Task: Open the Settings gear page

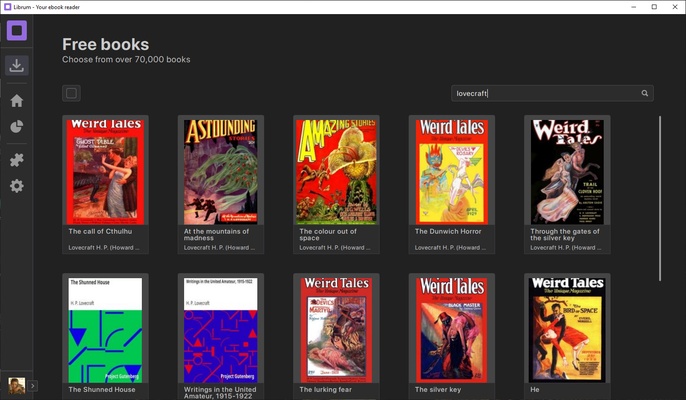Action: click(16, 186)
